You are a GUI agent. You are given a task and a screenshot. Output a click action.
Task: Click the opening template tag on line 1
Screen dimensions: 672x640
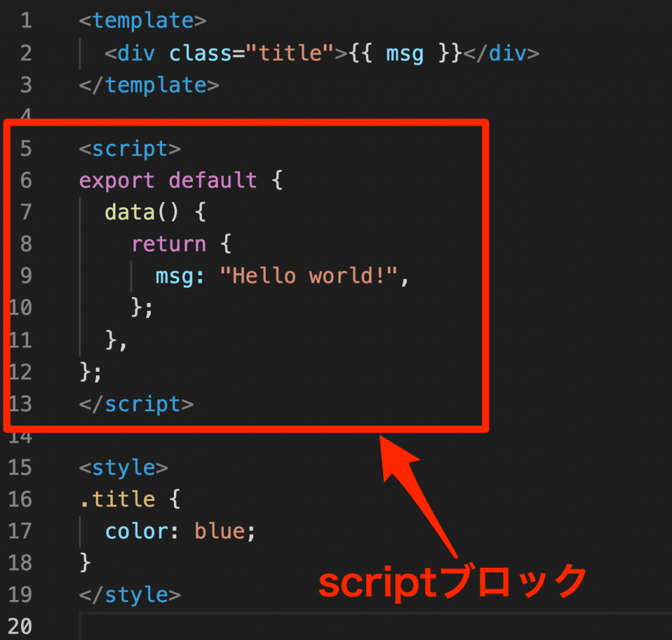coord(142,20)
